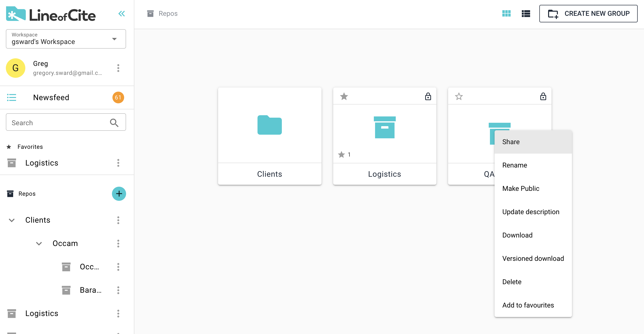644x334 pixels.
Task: Click into the Search input field
Action: (57, 123)
